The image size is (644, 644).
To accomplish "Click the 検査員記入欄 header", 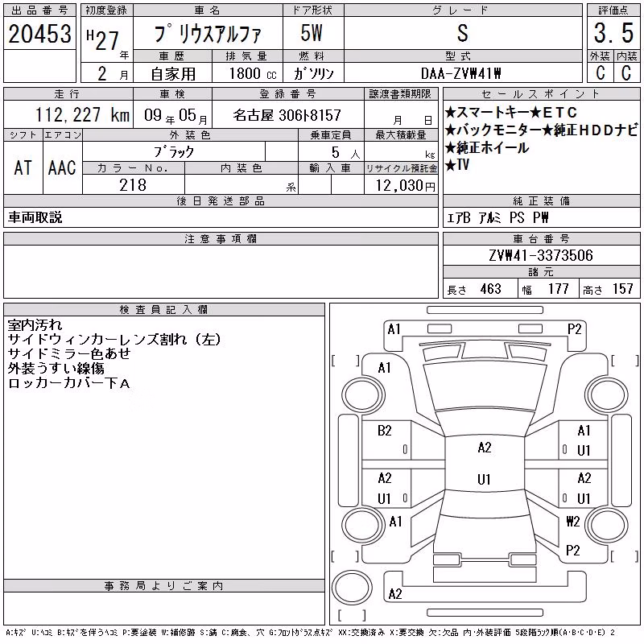I will 164,310.
